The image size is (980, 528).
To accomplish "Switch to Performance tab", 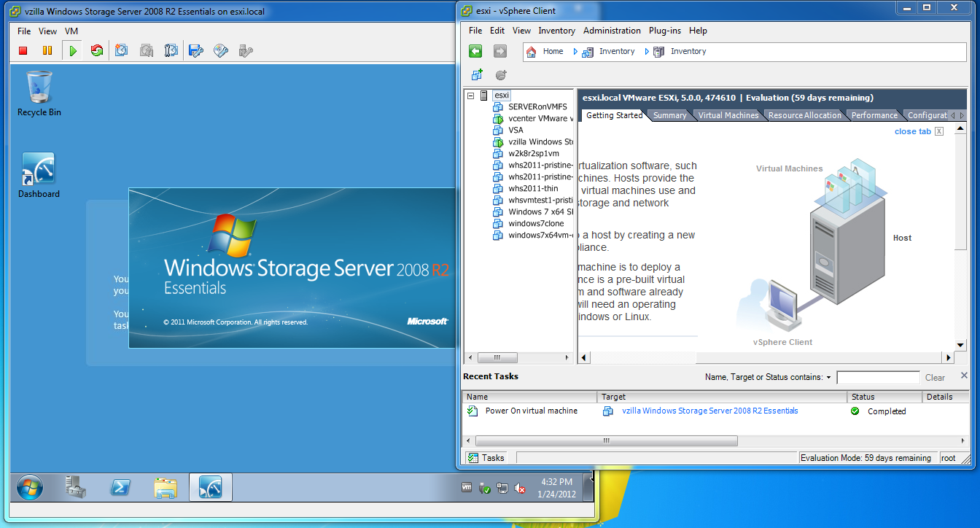I will click(874, 115).
